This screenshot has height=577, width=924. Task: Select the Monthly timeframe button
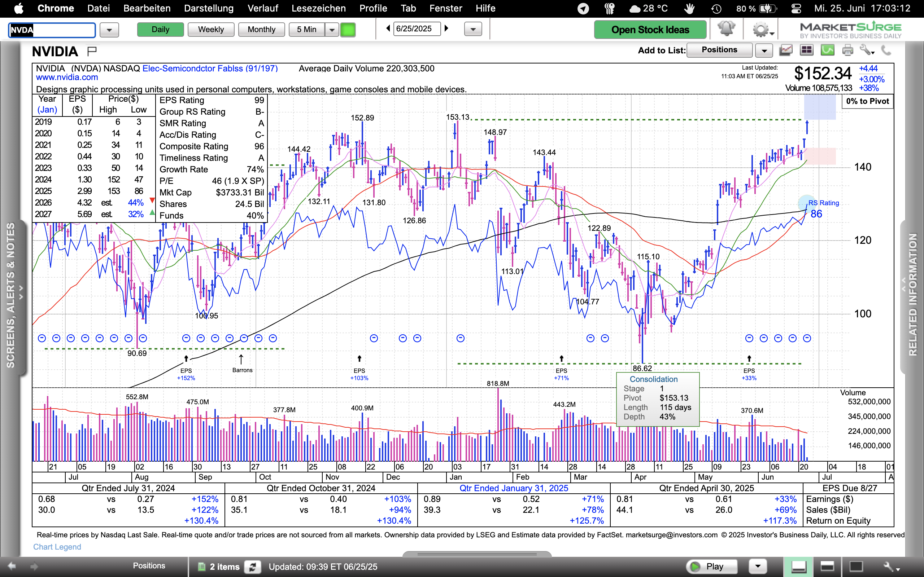coord(261,29)
